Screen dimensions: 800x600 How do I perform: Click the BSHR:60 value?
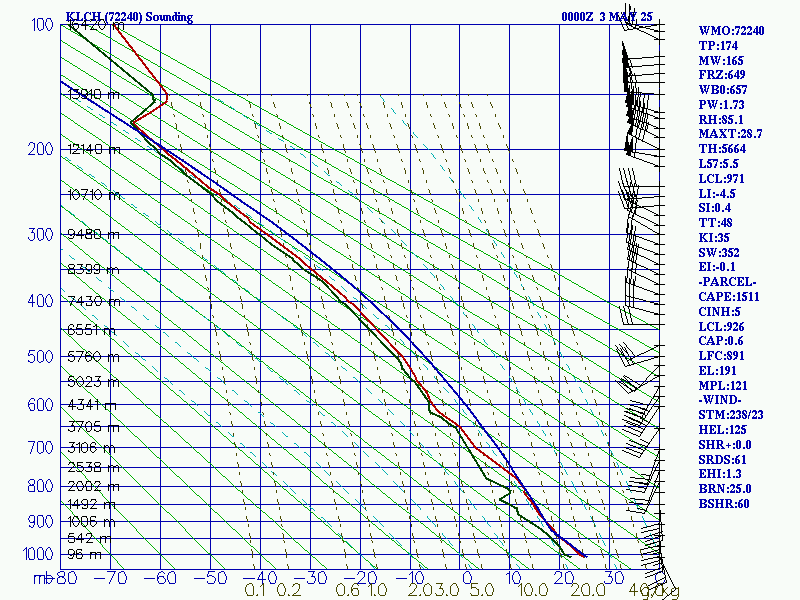click(724, 504)
